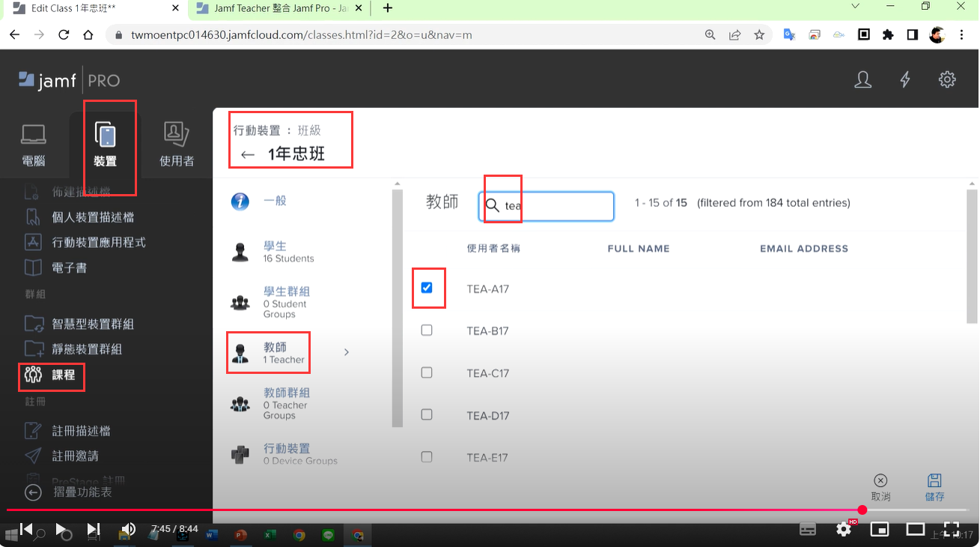Open the Google Translate extension icon

[x=789, y=34]
